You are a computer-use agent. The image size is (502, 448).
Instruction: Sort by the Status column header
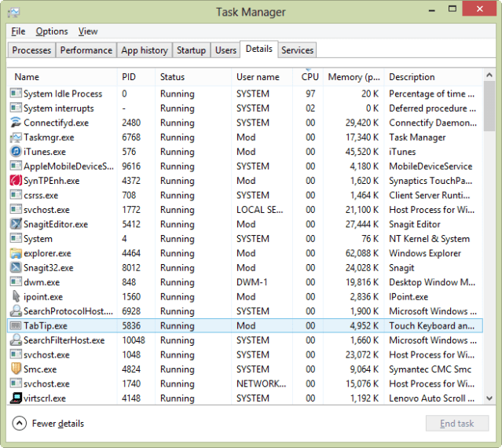click(194, 77)
